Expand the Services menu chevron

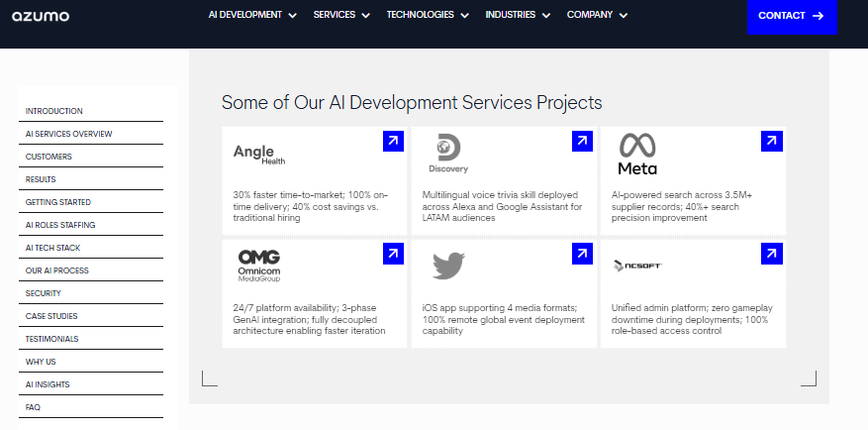click(x=365, y=16)
